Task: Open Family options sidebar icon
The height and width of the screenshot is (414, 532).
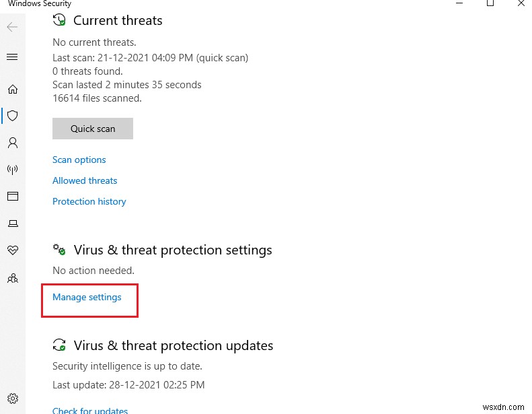Action: [x=12, y=277]
